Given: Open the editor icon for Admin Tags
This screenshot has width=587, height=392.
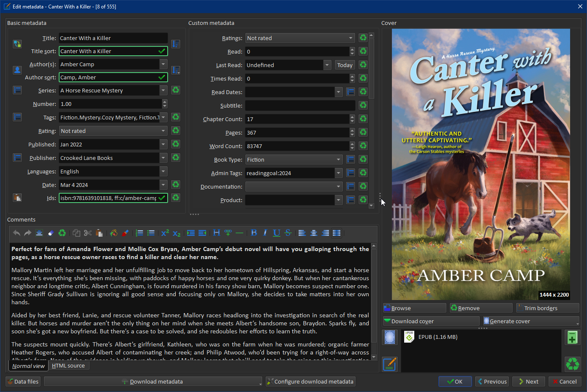Looking at the screenshot, I should pos(351,173).
